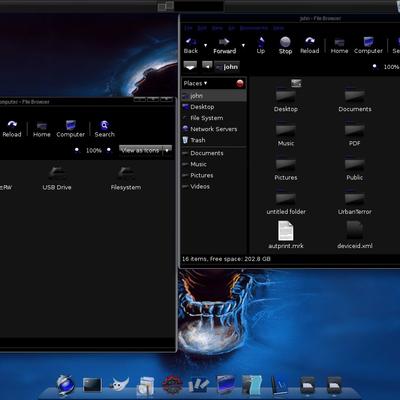Open the terminal from the dock

[x=92, y=385]
